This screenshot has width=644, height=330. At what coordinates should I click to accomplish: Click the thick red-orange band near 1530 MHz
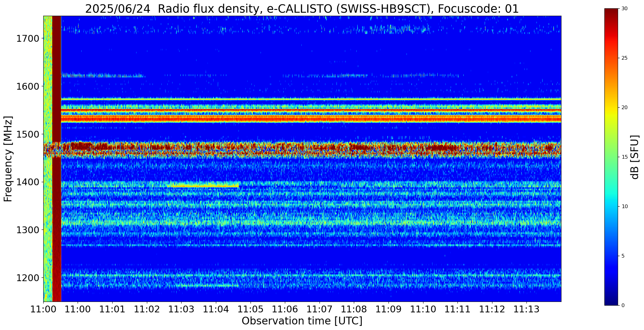311,118
